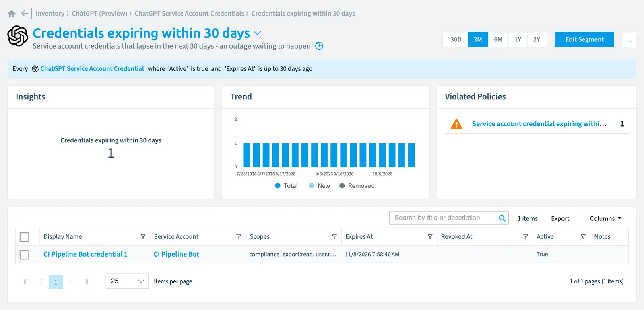
Task: Select page 1 in the pagination
Action: coord(56,282)
